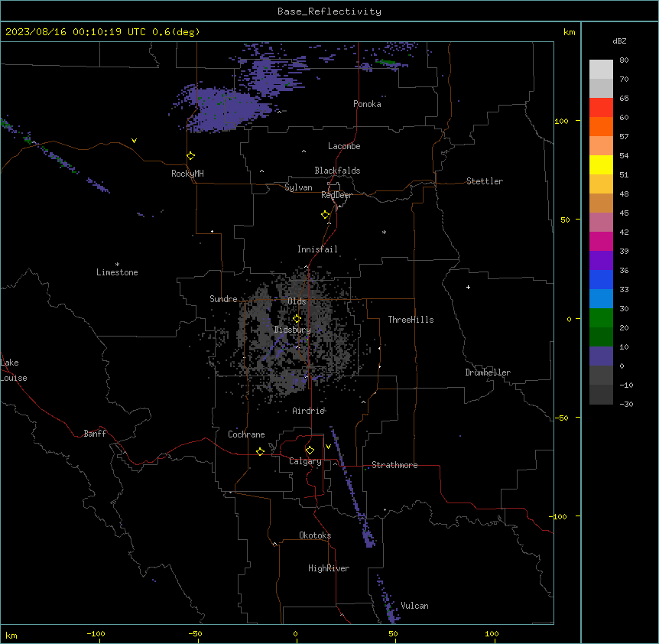Click the HighRiver city label
This screenshot has height=644, width=659.
tap(329, 568)
